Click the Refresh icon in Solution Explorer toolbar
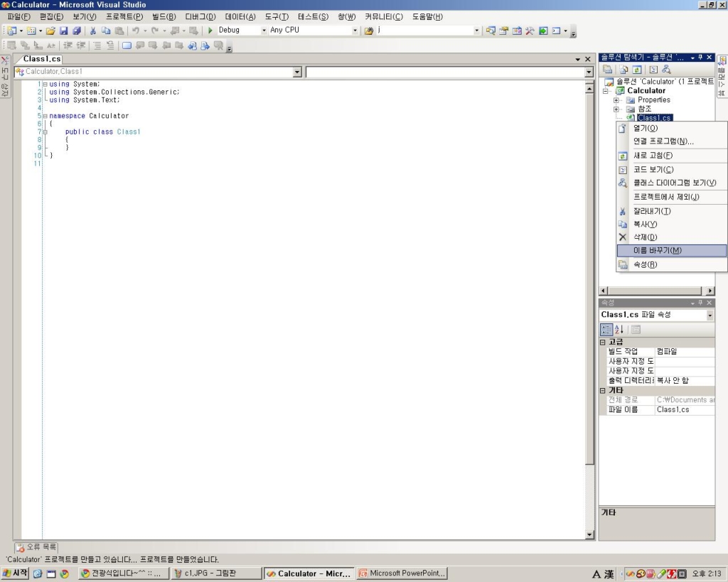This screenshot has height=582, width=728. 637,70
